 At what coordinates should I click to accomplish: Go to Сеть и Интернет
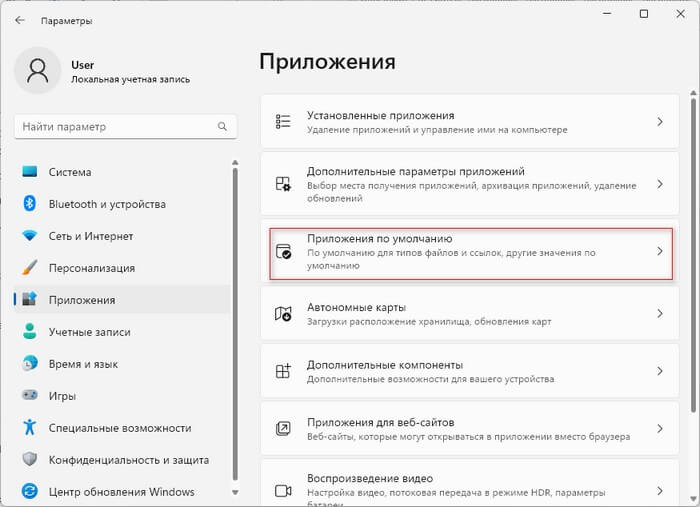pyautogui.click(x=122, y=236)
